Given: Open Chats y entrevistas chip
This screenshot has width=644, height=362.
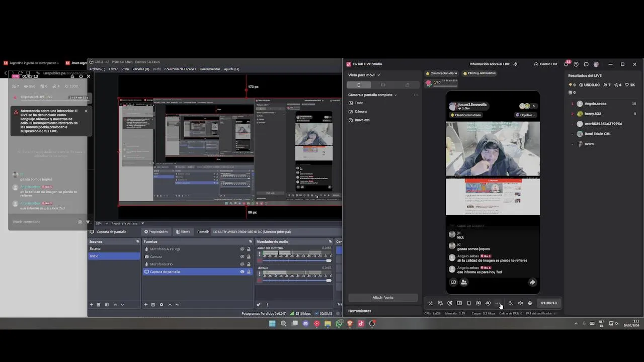Looking at the screenshot, I should click(x=479, y=73).
